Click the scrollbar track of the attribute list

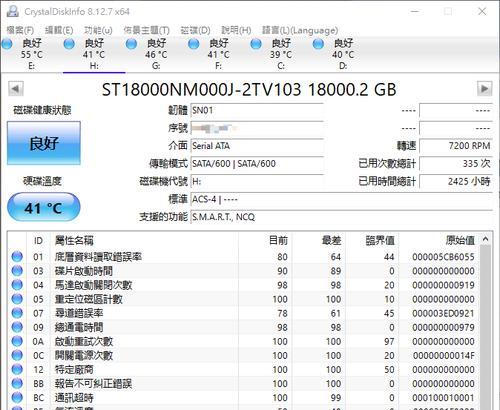[x=485, y=328]
